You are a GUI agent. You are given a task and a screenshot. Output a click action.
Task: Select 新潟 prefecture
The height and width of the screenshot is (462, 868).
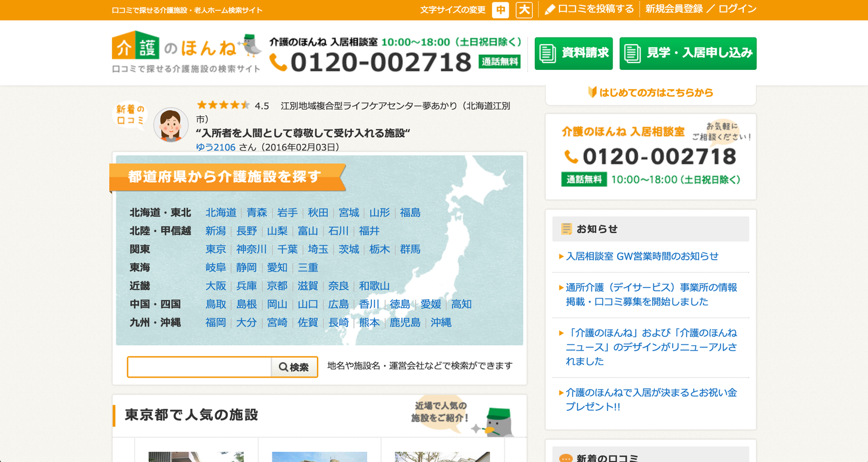click(216, 231)
